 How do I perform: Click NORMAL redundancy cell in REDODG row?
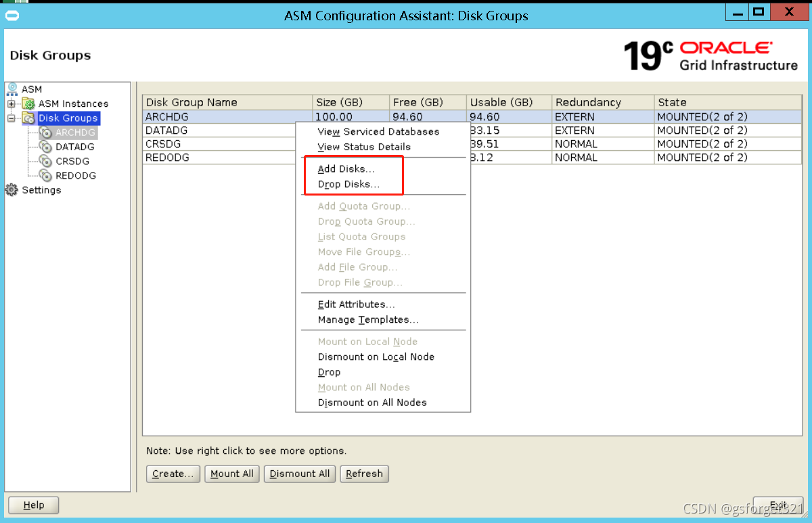603,157
